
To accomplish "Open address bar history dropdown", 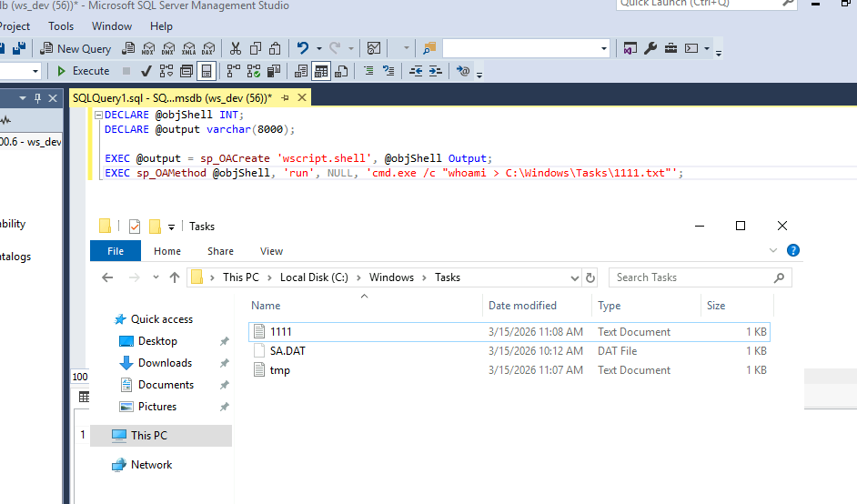I will (x=574, y=277).
